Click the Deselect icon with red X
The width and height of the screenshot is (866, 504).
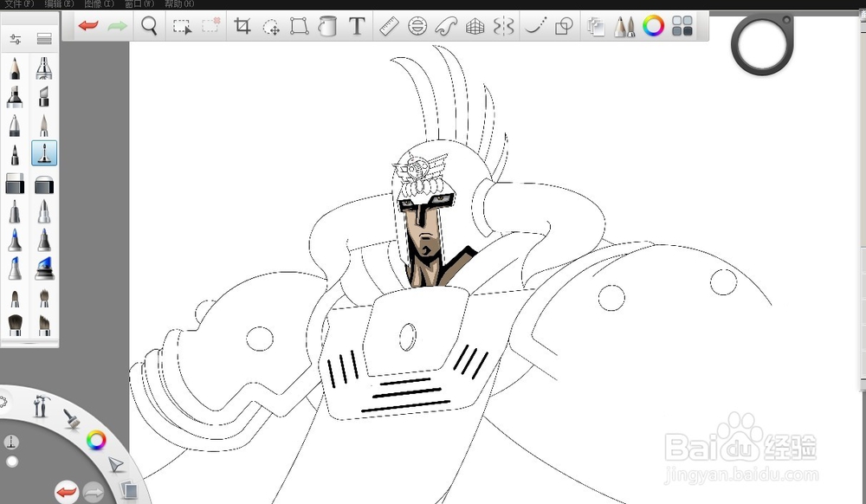[211, 25]
